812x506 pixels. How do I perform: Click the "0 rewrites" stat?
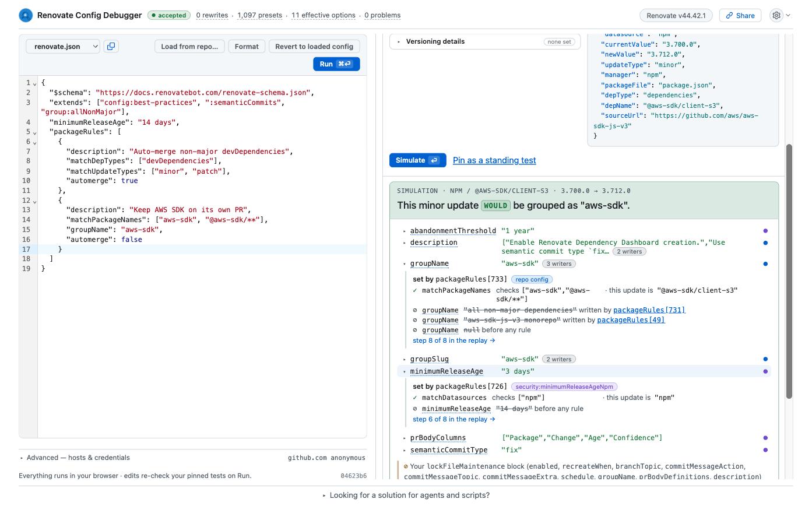[212, 15]
